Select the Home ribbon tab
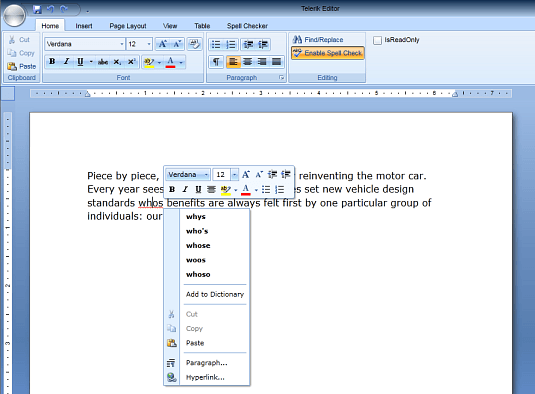The height and width of the screenshot is (394, 535). click(x=50, y=26)
